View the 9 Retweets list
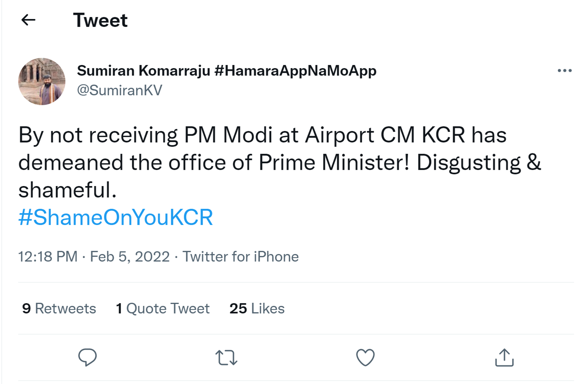588x384 pixels. [59, 308]
